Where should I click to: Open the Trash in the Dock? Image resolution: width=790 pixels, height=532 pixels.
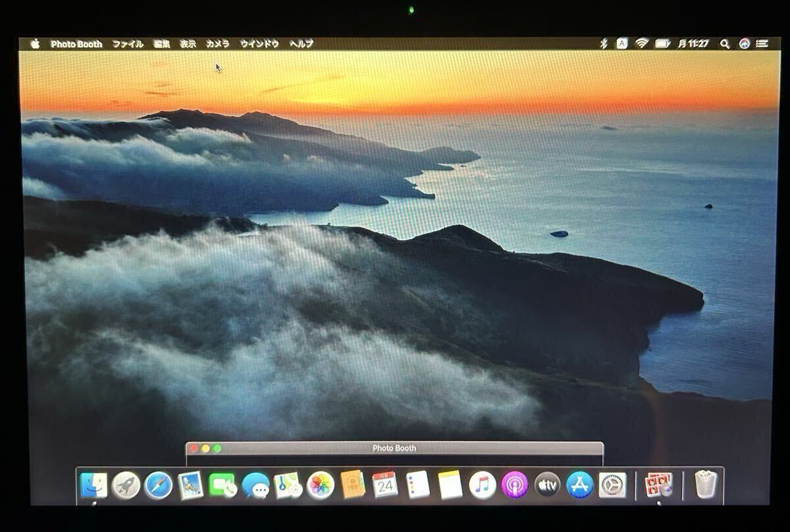click(x=705, y=485)
